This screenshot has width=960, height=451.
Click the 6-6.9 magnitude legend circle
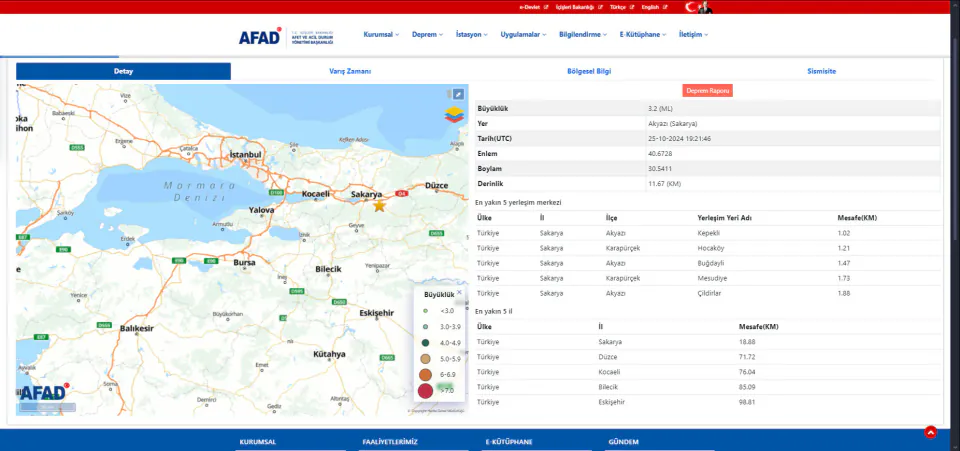[425, 375]
